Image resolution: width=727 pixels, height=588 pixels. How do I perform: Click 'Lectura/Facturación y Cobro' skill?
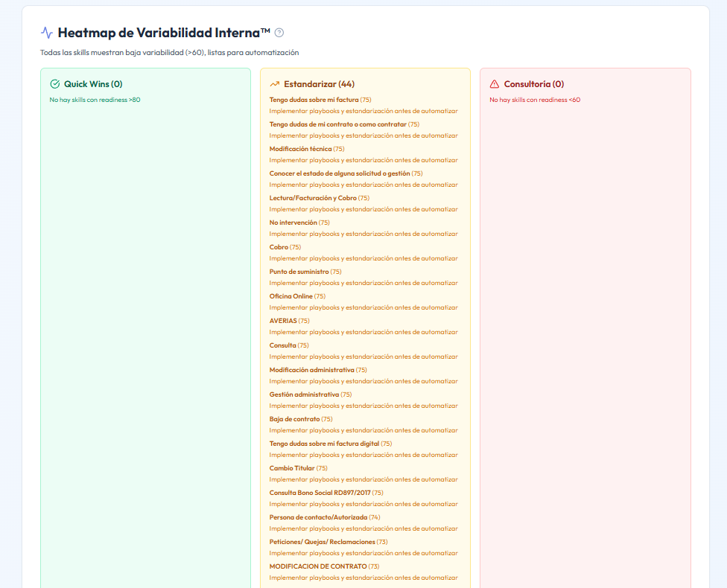[x=313, y=198]
